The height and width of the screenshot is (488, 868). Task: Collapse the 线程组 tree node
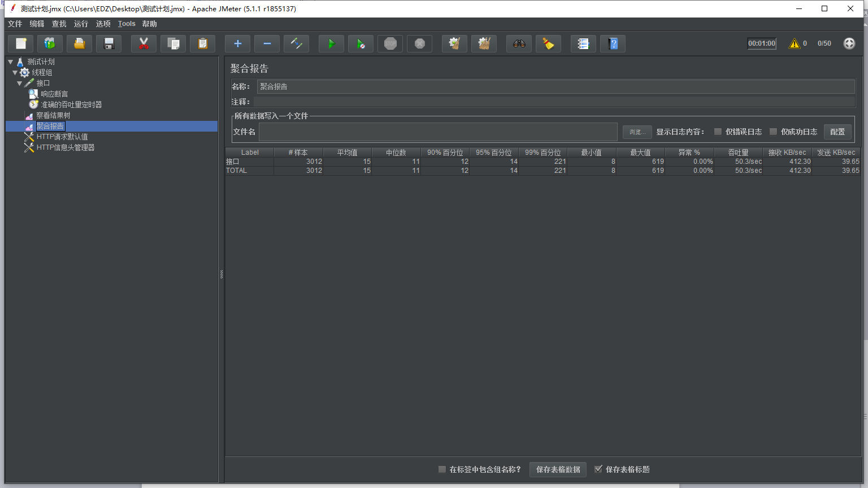point(15,72)
